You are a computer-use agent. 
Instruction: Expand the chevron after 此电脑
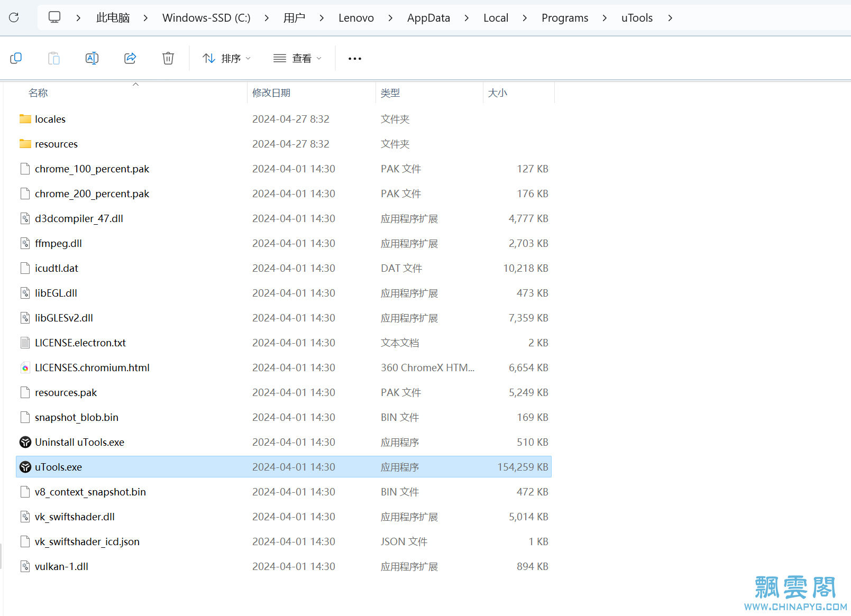(x=145, y=18)
